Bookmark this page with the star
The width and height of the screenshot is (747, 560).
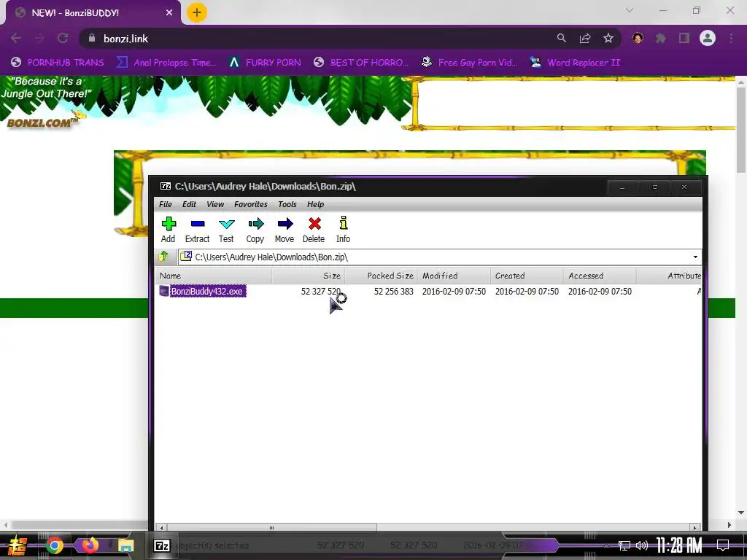pos(608,38)
